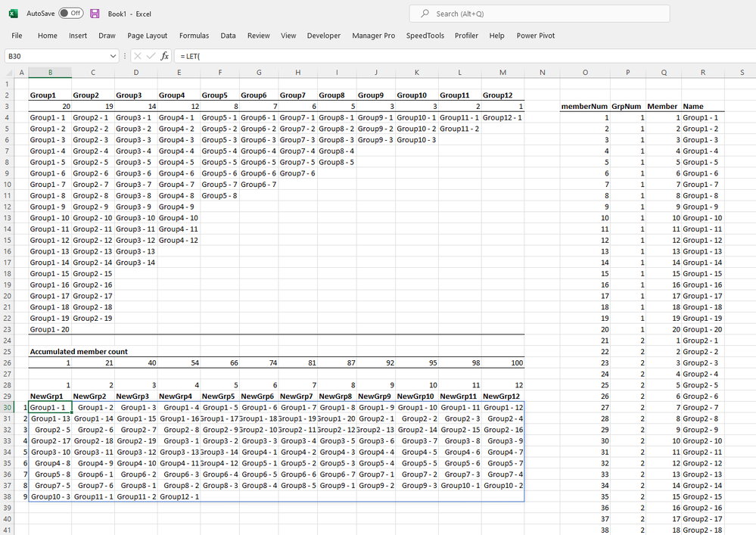
Task: Confirm formula with checkmark icon
Action: point(151,56)
